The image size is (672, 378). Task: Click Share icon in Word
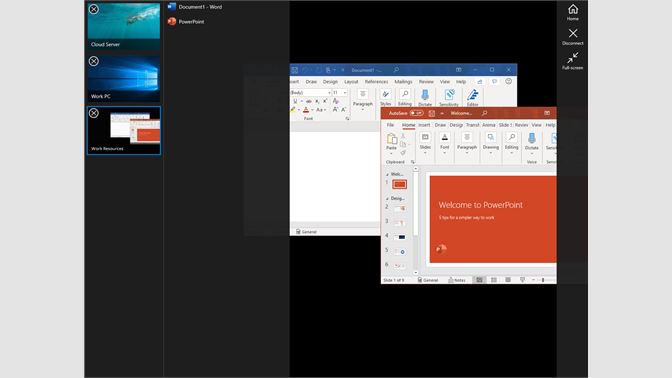[480, 81]
